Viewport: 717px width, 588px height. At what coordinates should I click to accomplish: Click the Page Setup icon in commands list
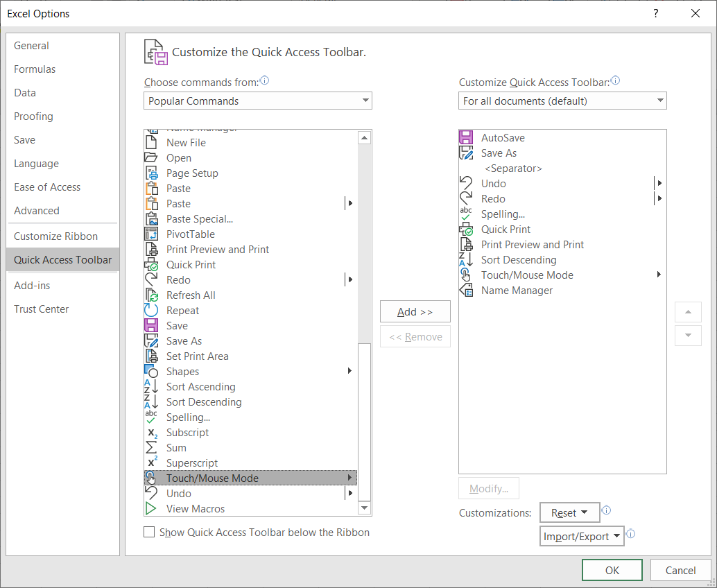coord(151,173)
